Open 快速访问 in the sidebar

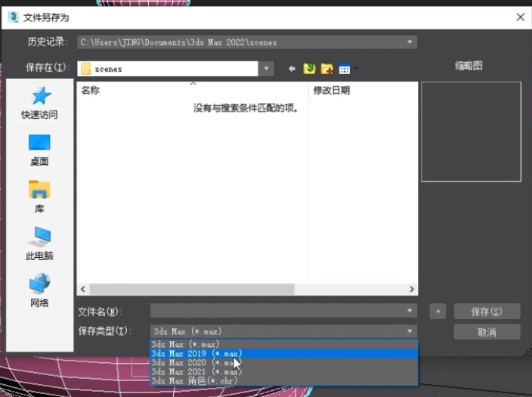pyautogui.click(x=40, y=103)
